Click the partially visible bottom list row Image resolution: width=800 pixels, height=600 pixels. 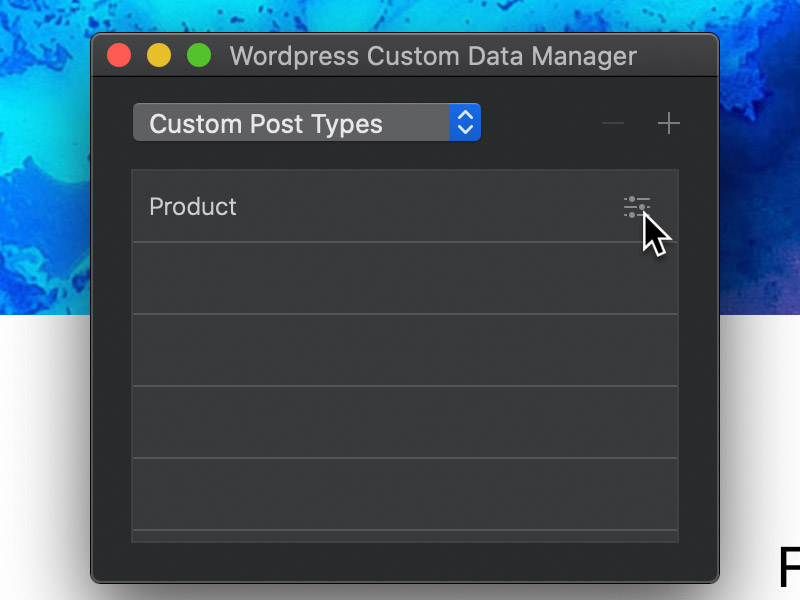[404, 536]
